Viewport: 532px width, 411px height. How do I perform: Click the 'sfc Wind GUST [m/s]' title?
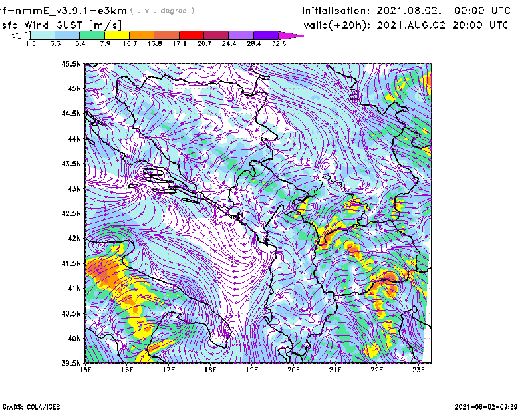(62, 25)
